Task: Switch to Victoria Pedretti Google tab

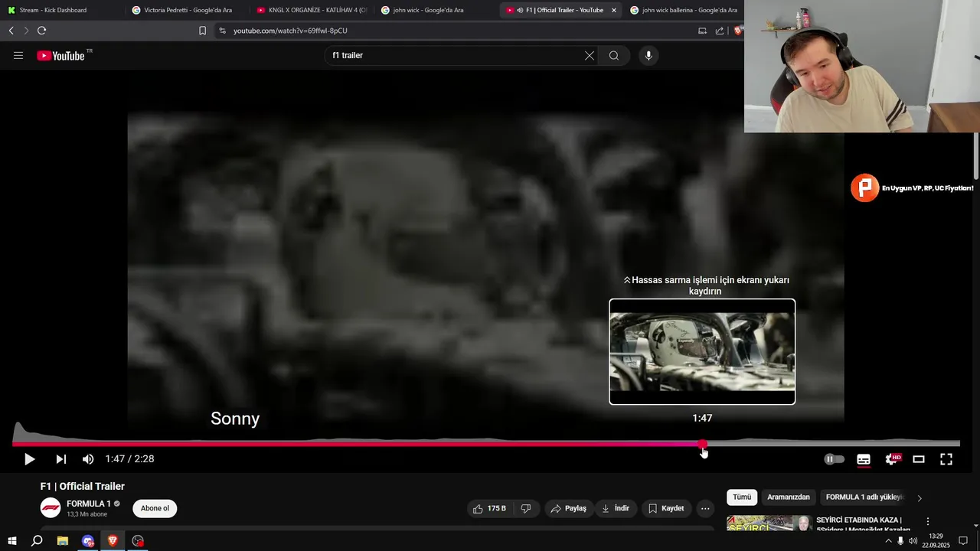Action: (x=188, y=10)
